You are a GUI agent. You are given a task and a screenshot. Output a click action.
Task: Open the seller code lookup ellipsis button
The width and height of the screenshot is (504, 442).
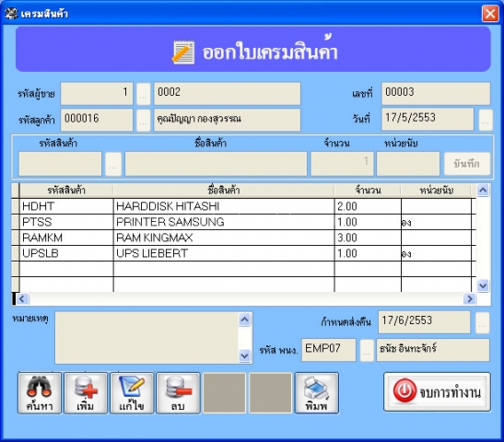(x=144, y=94)
